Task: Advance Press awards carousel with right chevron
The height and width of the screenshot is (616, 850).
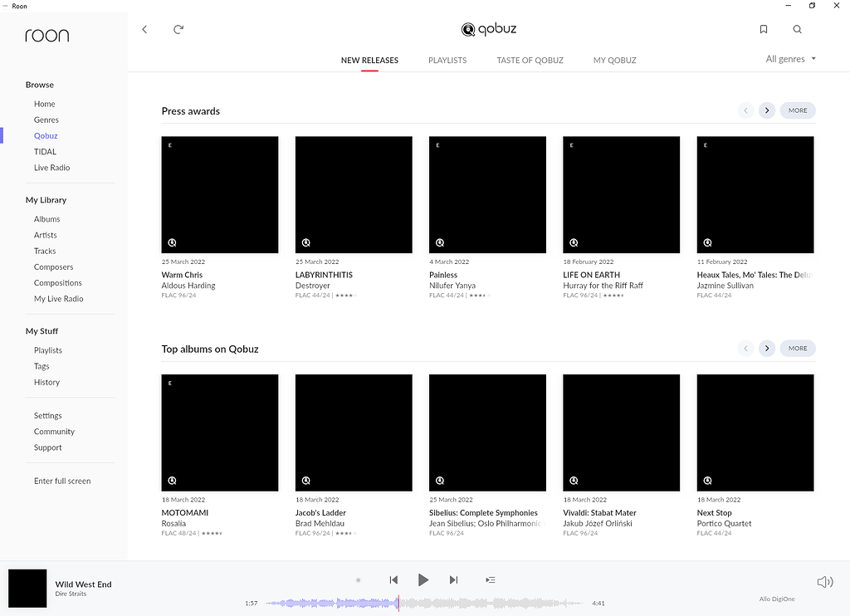Action: pyautogui.click(x=766, y=110)
